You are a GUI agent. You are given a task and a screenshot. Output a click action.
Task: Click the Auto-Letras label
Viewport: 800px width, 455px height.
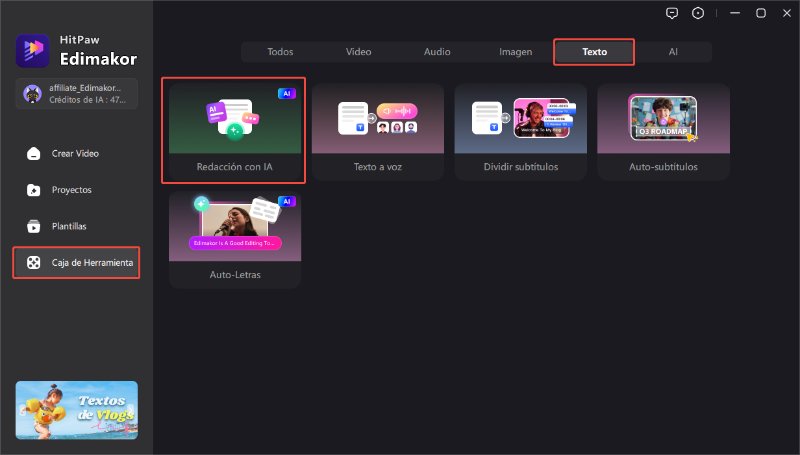(235, 274)
